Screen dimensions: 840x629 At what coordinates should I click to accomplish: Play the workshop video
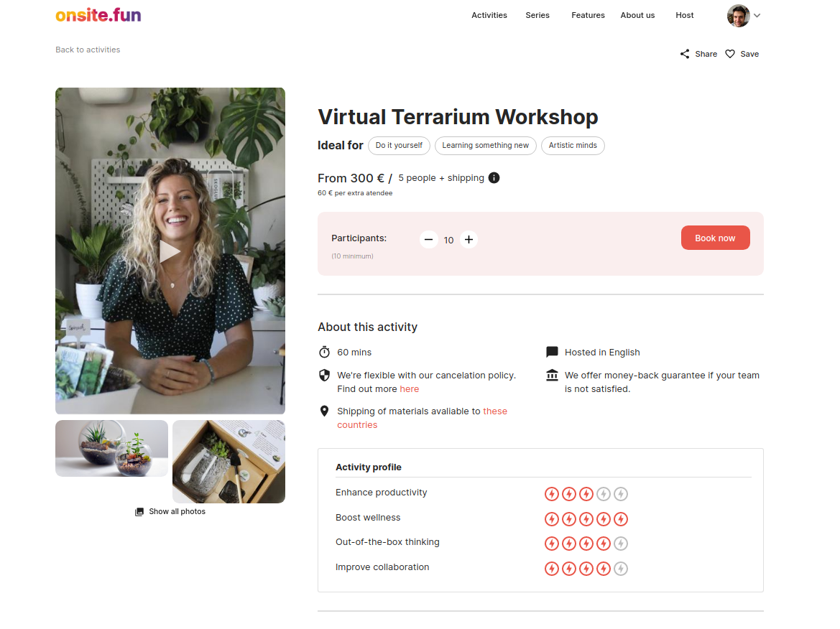pos(170,251)
